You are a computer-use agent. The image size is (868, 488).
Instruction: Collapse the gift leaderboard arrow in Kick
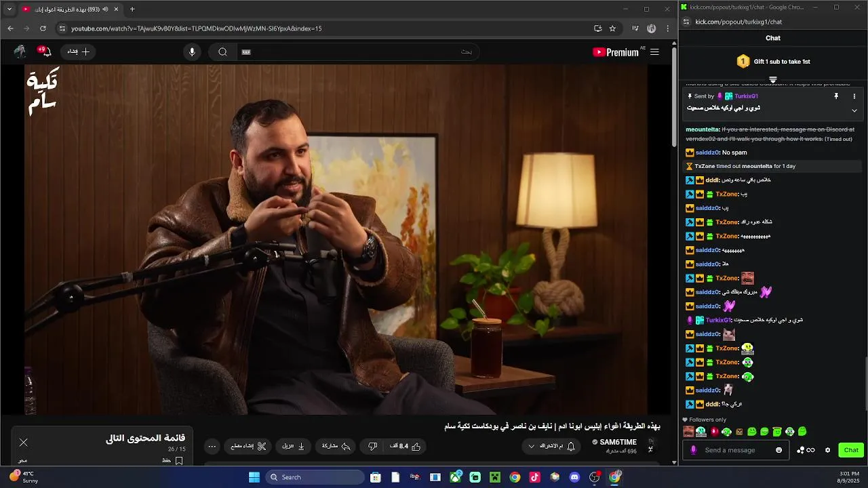coord(773,80)
